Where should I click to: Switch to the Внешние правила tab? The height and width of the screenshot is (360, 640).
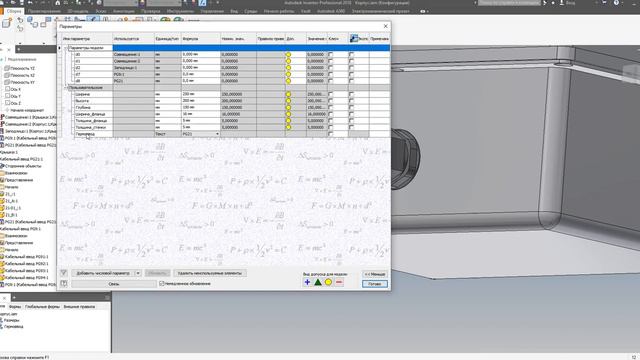coord(79,307)
